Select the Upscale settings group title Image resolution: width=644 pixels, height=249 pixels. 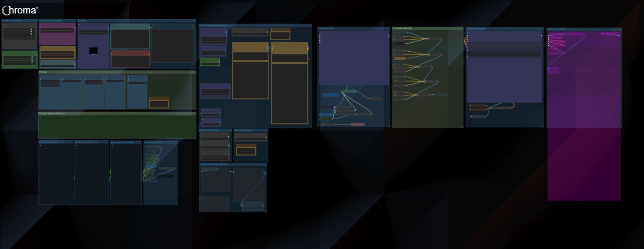tap(243, 130)
